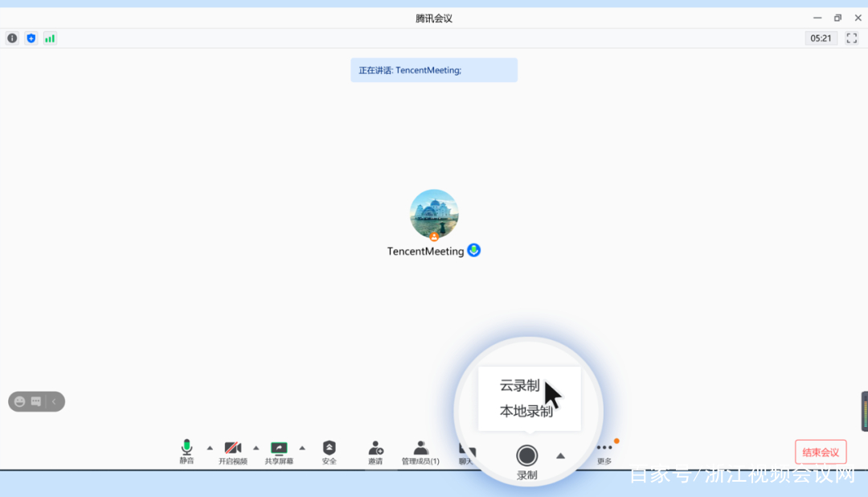Viewport: 868px width, 497px height.
Task: Click the red 结束会议 button
Action: click(x=821, y=452)
